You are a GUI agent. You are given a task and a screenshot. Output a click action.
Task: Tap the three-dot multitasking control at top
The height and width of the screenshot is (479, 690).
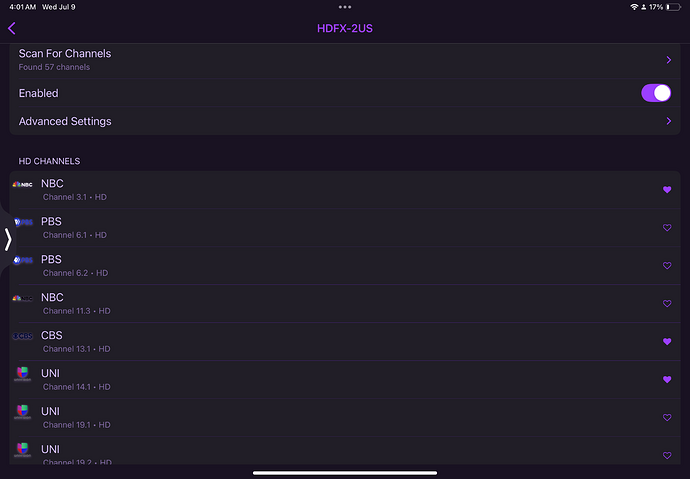(x=345, y=7)
